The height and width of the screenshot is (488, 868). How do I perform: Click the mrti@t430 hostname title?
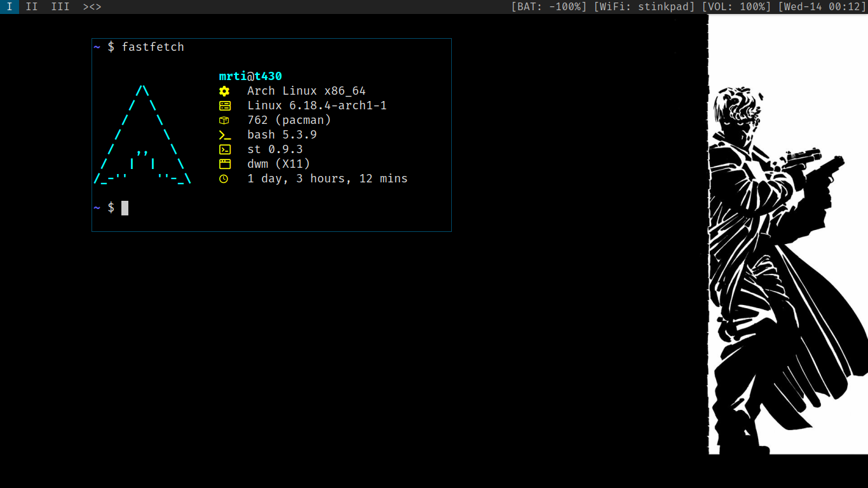tap(250, 76)
